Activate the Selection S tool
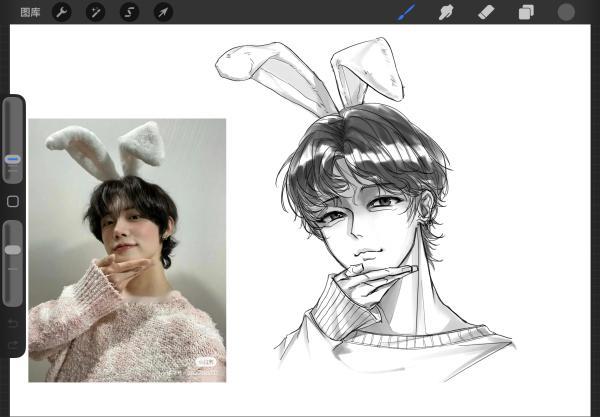The height and width of the screenshot is (417, 600). 129,12
